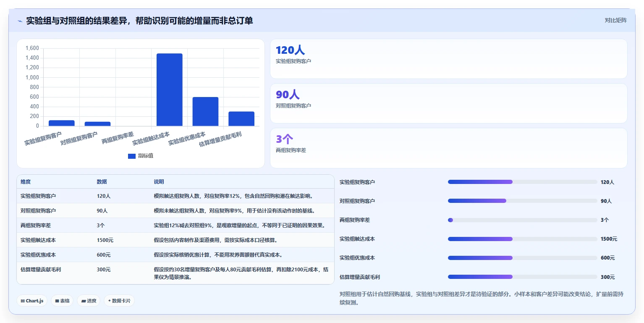Click the 维度 column header
This screenshot has height=323, width=644.
click(x=26, y=182)
